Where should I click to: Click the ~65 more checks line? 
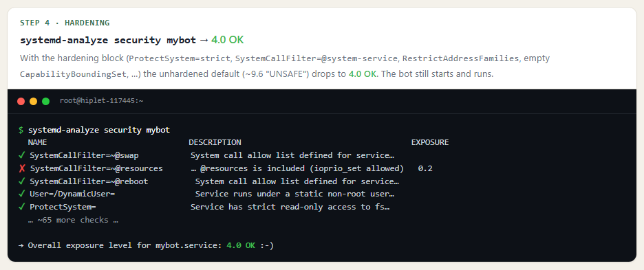coord(73,220)
